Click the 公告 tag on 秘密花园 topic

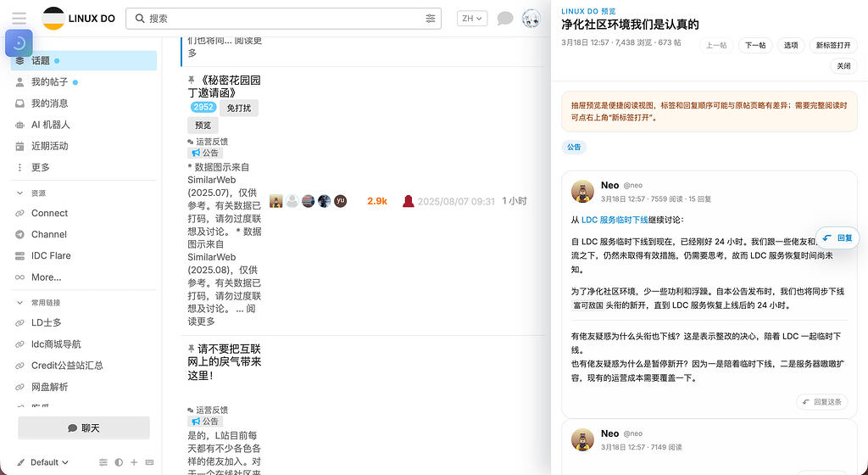pos(205,153)
